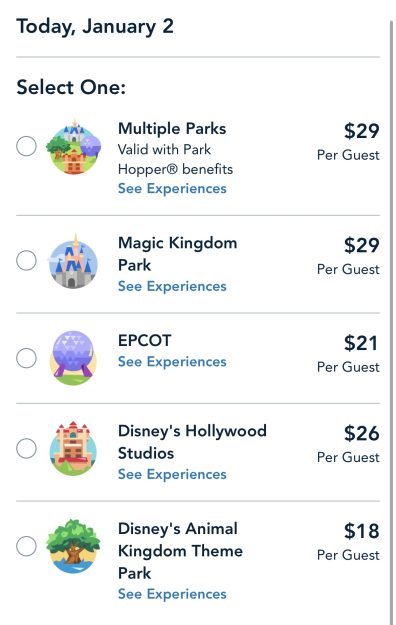Click the Disney's Hollywood Studios title

click(x=192, y=442)
